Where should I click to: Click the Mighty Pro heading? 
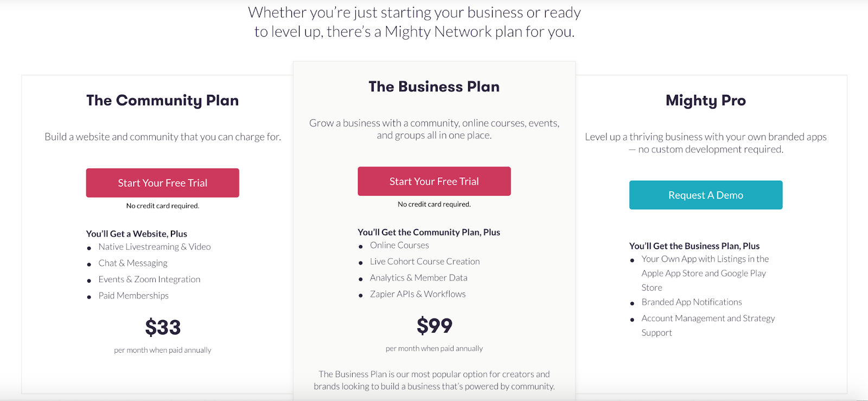(705, 100)
